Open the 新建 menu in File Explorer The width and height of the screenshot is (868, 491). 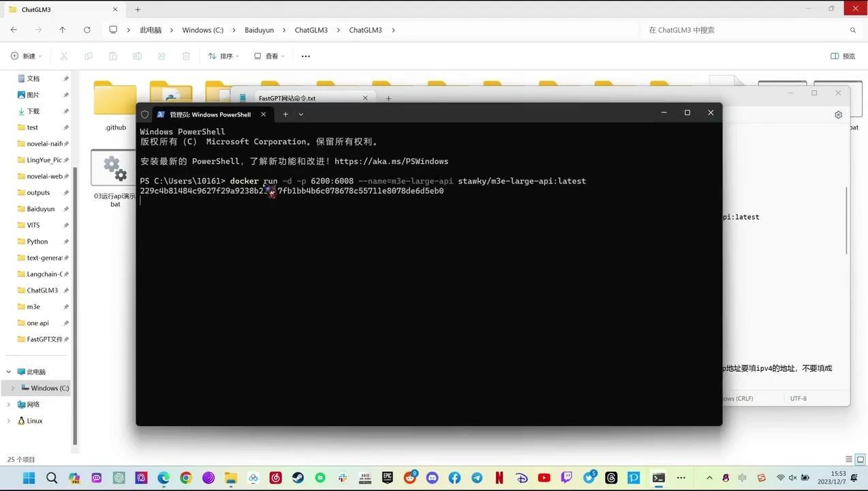coord(26,56)
